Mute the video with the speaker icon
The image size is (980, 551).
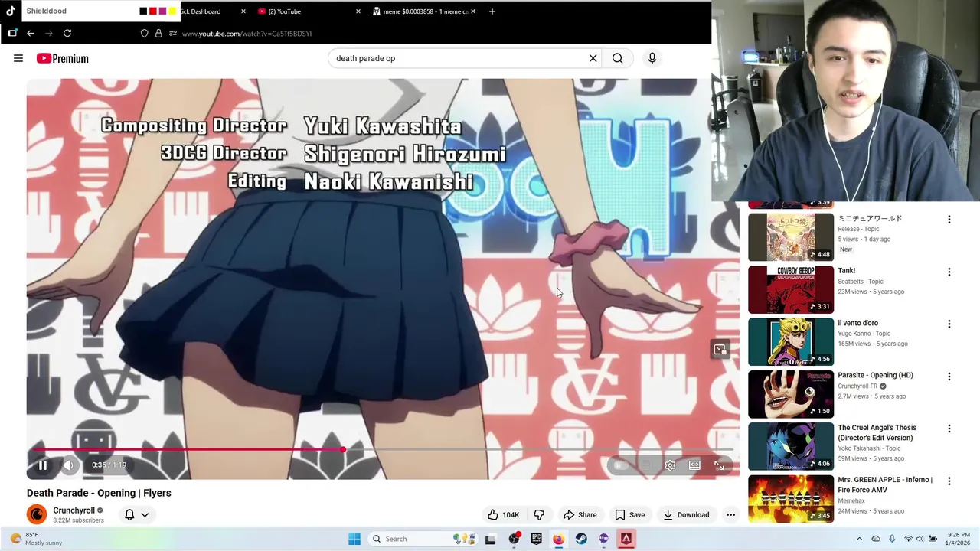point(69,465)
